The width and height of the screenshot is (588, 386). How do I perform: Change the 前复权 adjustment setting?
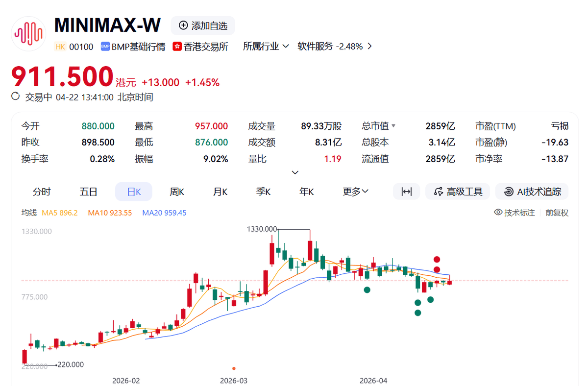[x=557, y=213]
